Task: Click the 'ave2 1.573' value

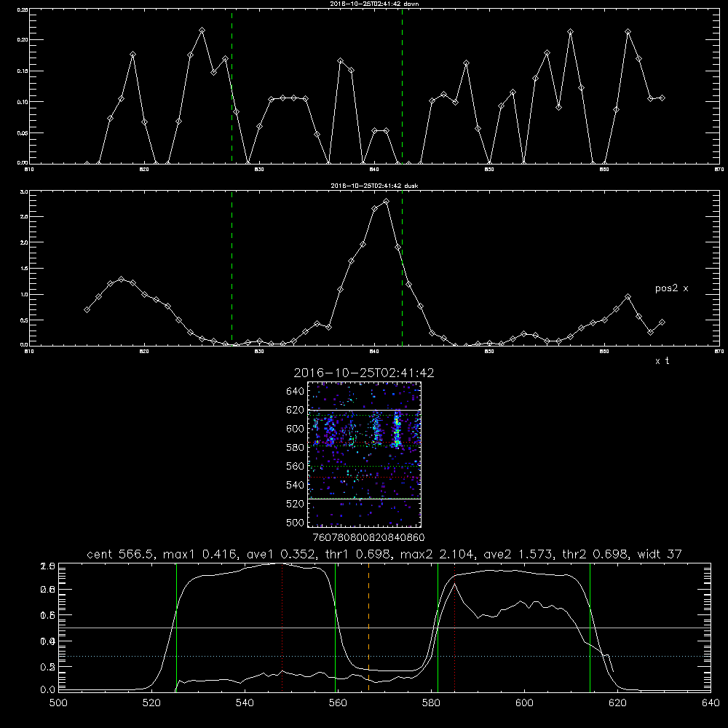Action: point(518,554)
